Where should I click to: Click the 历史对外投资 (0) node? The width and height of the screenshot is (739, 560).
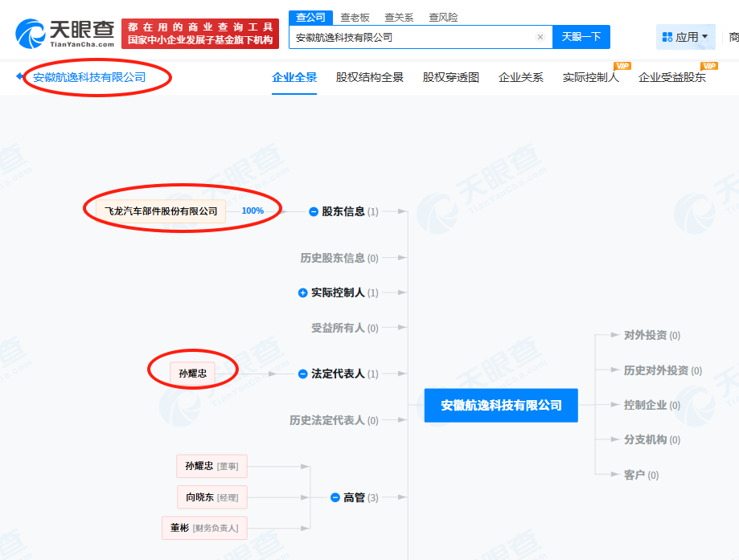pos(663,370)
